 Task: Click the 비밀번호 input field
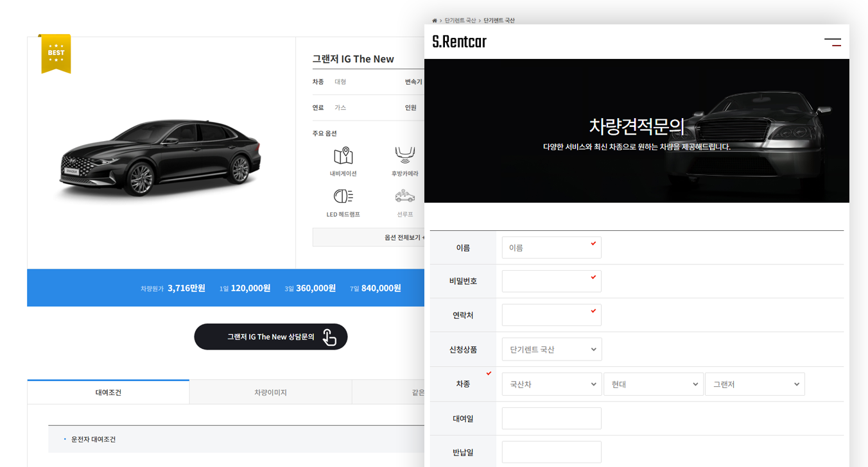[551, 281]
